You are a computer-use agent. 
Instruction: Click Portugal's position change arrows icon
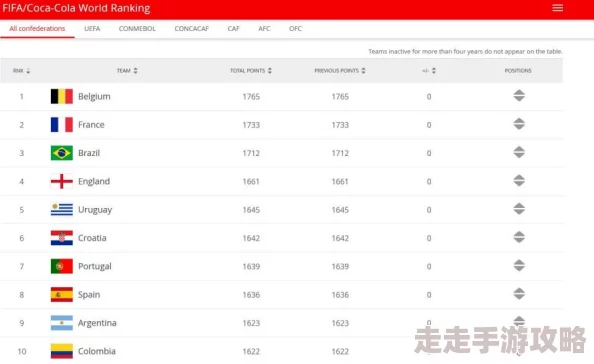(x=519, y=266)
